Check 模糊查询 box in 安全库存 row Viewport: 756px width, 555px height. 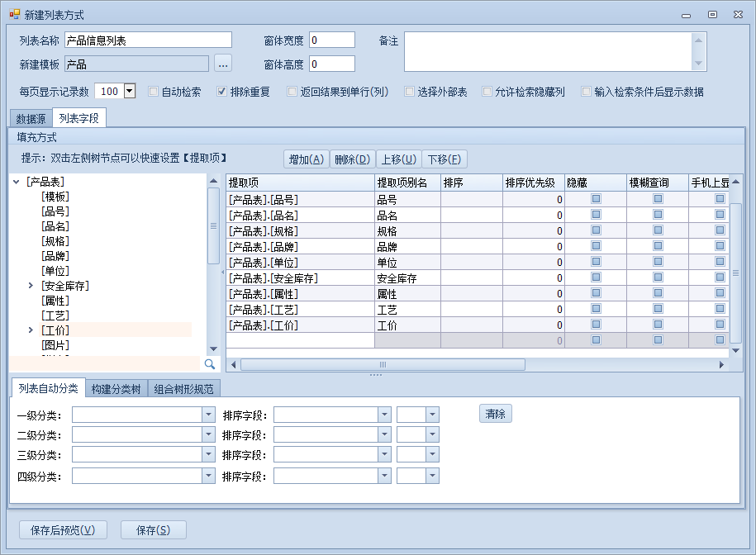pos(659,277)
